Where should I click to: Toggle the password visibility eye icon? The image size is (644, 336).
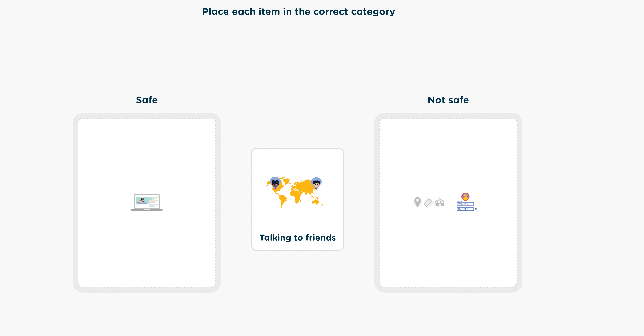476,209
